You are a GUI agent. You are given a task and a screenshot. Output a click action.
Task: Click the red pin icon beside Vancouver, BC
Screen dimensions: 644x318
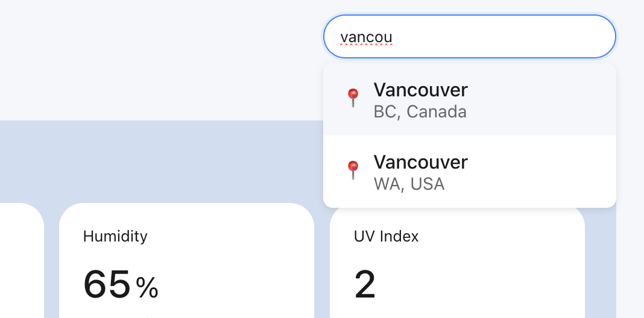pyautogui.click(x=353, y=98)
